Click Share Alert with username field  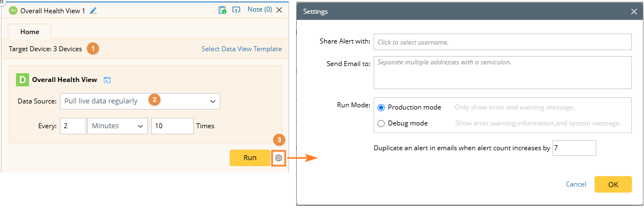click(502, 42)
